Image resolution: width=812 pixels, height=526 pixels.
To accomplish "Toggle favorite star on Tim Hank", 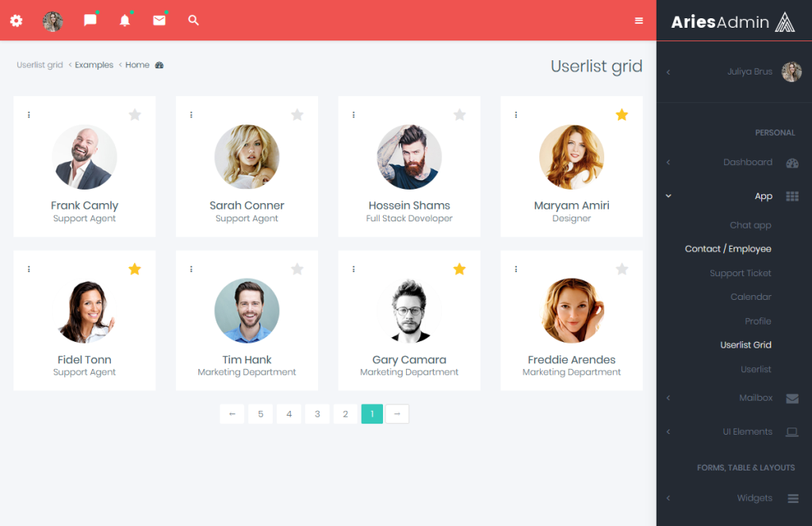I will click(x=297, y=269).
